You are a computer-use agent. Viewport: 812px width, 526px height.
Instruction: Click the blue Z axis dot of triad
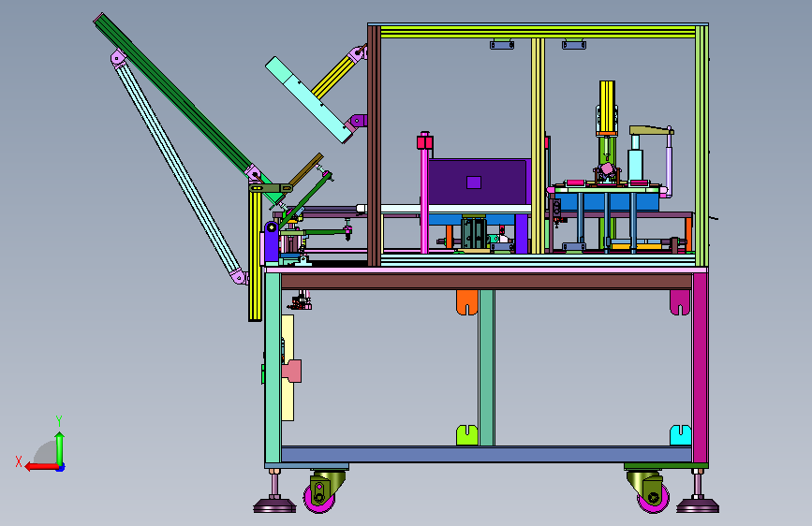(x=61, y=467)
